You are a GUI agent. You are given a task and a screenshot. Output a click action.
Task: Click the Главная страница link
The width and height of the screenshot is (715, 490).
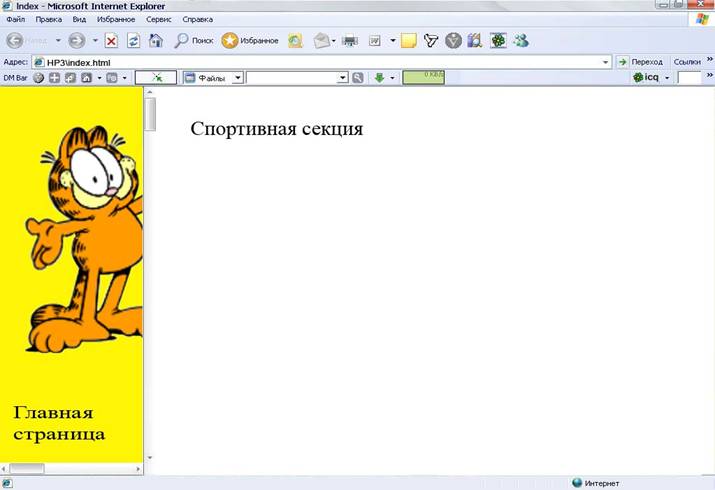click(59, 423)
